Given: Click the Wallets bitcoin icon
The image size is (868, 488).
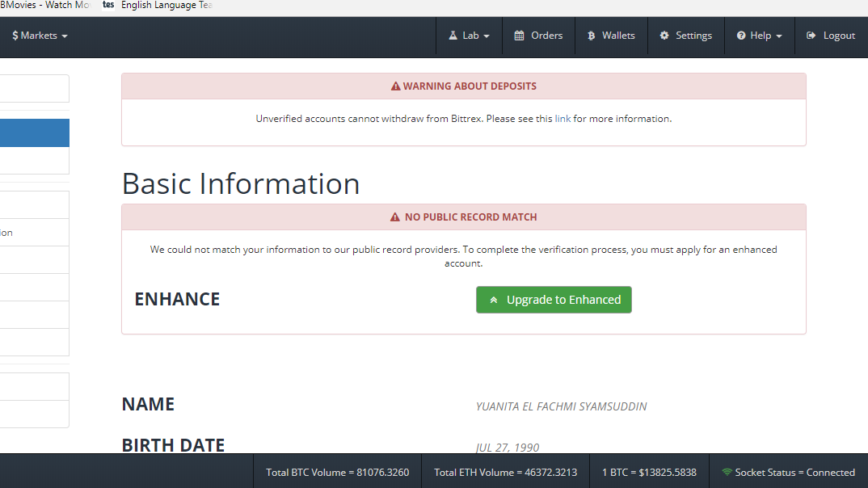Looking at the screenshot, I should 592,36.
